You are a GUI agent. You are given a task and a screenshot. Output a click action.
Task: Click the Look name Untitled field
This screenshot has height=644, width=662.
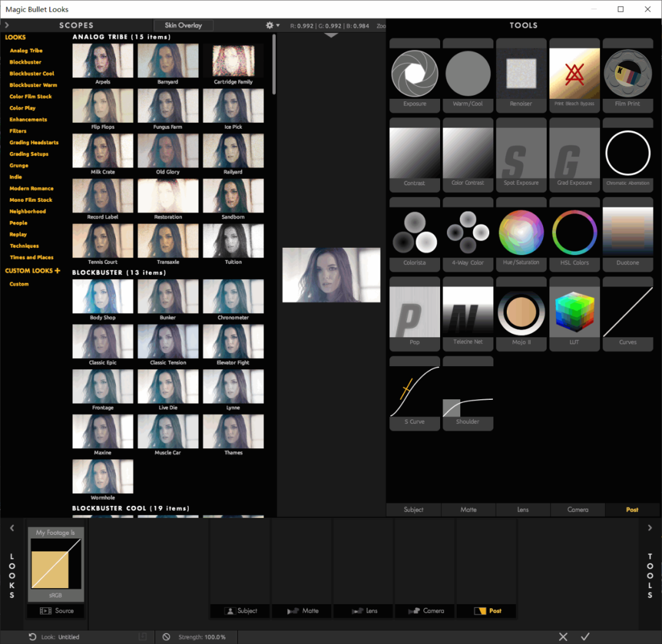click(69, 637)
